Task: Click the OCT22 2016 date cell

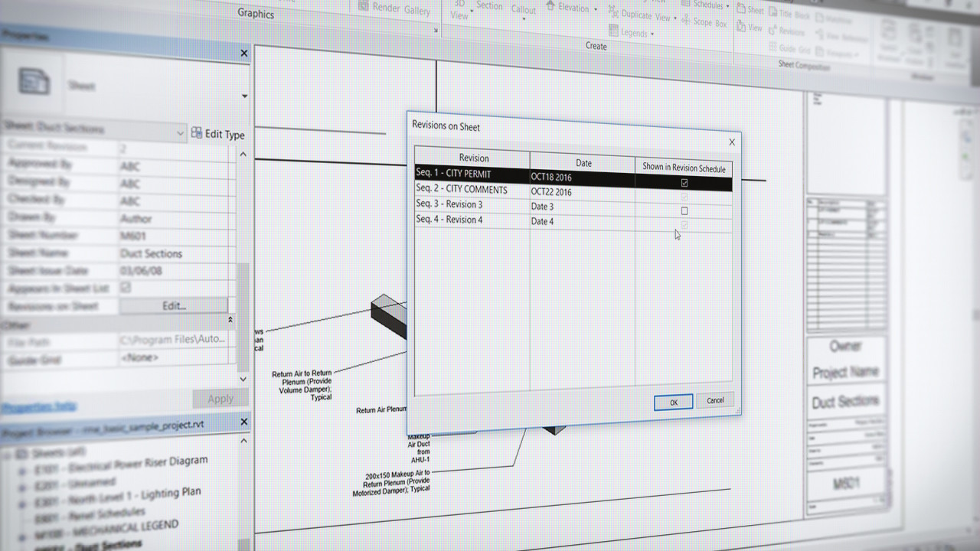Action: point(583,192)
